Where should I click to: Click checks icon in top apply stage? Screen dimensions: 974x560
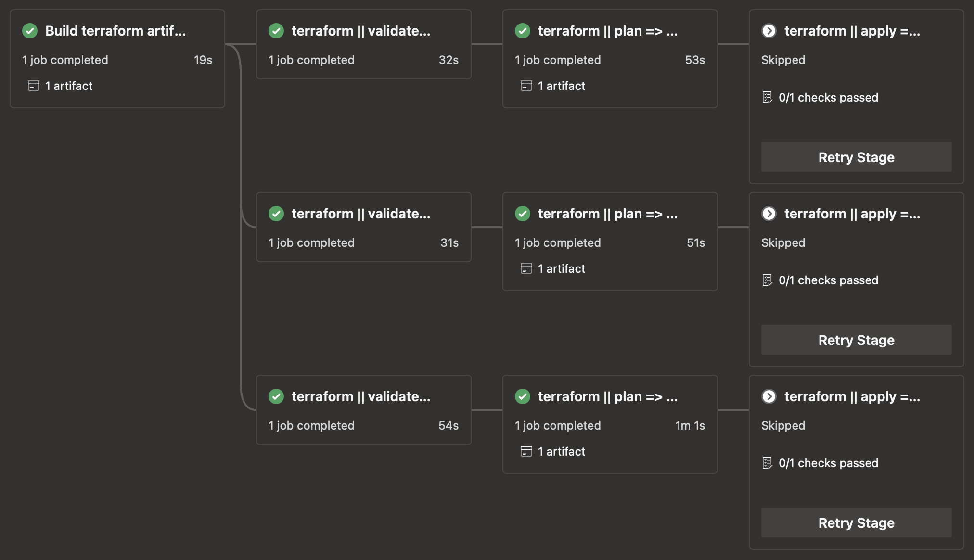click(768, 98)
